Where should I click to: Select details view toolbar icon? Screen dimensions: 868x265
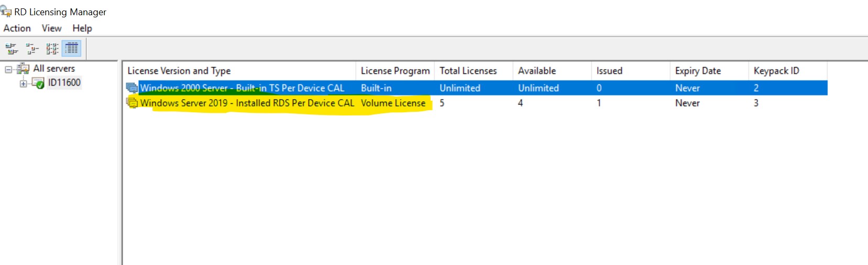(72, 49)
